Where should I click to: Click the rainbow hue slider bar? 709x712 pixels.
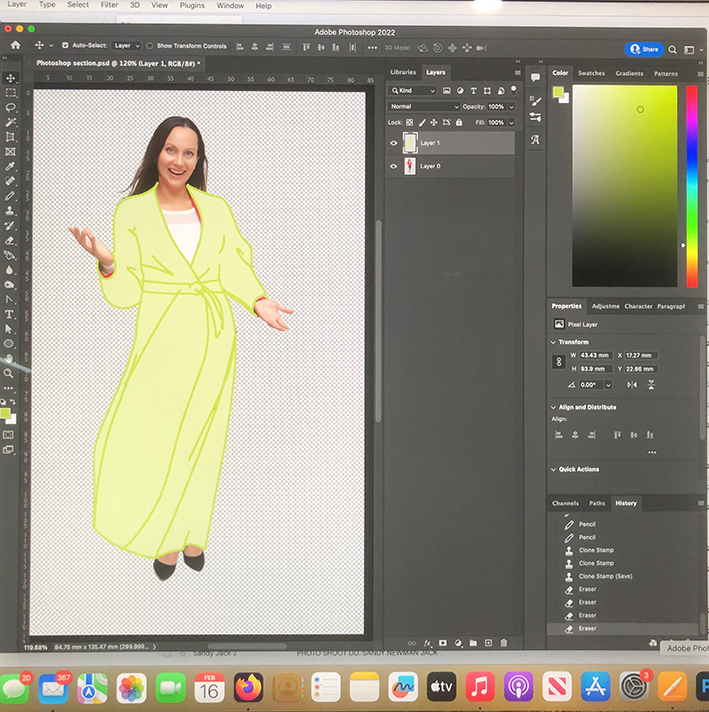(x=692, y=185)
